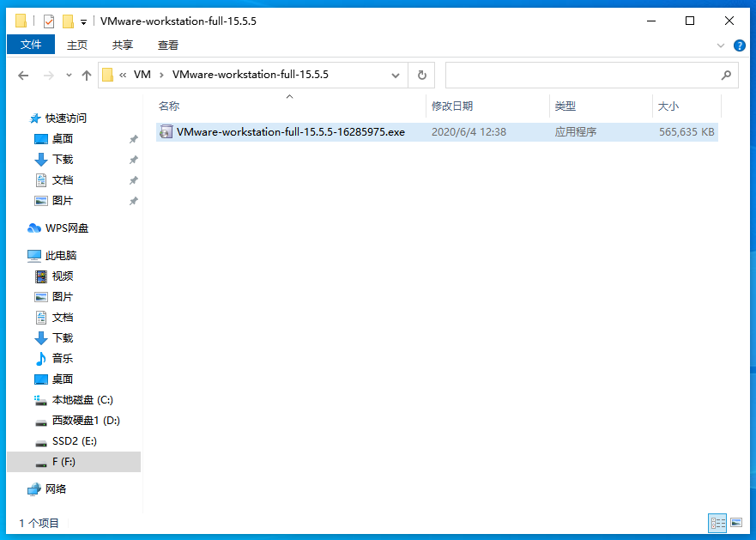The width and height of the screenshot is (756, 540).
Task: Click the back navigation arrow
Action: [x=23, y=76]
